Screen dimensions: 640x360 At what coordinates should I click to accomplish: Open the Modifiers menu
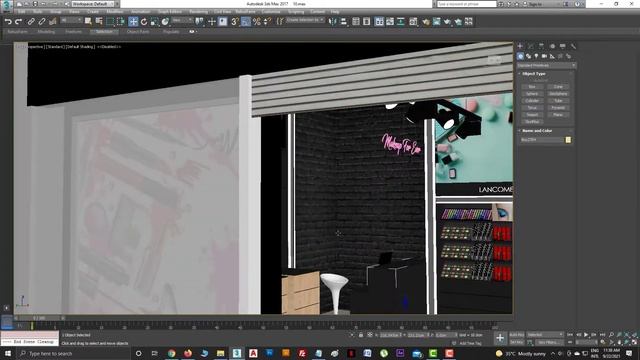point(115,12)
